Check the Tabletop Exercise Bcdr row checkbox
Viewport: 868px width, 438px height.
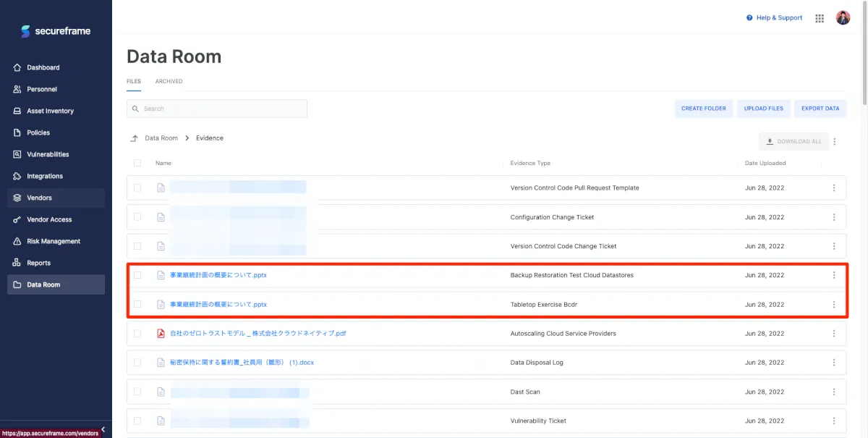pyautogui.click(x=137, y=305)
